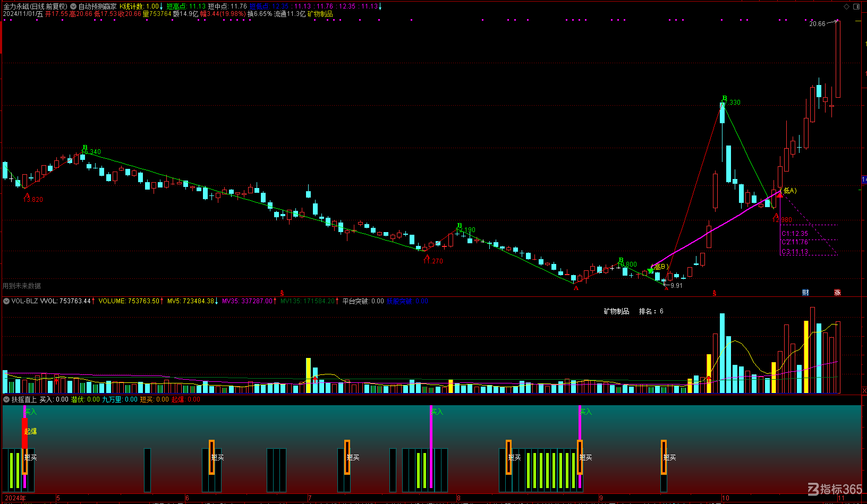
Task: Click the 13.820 low point label
Action: coord(33,200)
